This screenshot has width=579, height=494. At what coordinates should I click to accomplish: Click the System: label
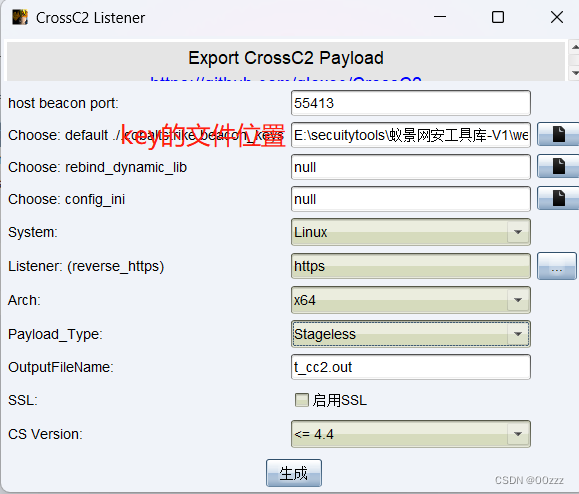click(x=33, y=232)
